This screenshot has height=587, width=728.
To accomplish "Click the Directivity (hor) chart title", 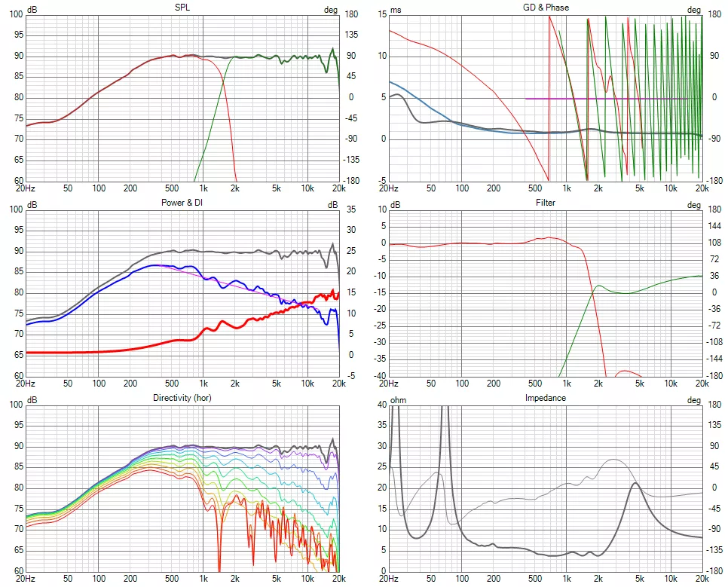I will coord(182,397).
